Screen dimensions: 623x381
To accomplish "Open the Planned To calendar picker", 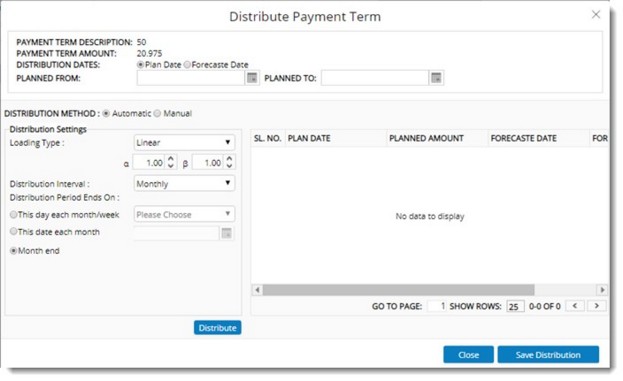I will [x=436, y=78].
